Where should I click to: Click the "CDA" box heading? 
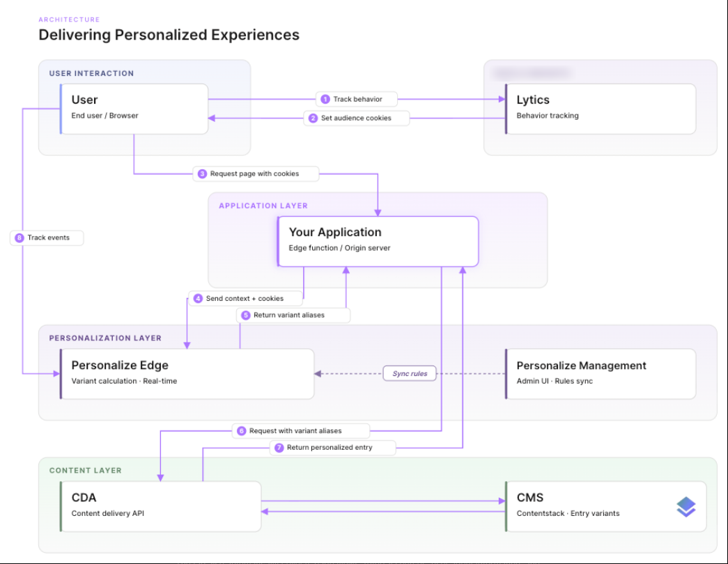(84, 498)
